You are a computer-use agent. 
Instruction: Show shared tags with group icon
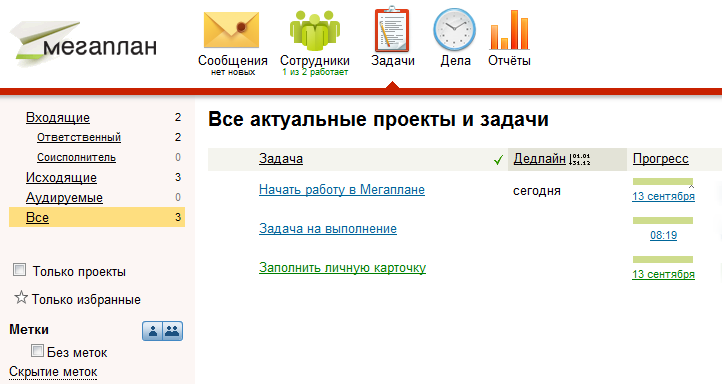click(x=172, y=331)
